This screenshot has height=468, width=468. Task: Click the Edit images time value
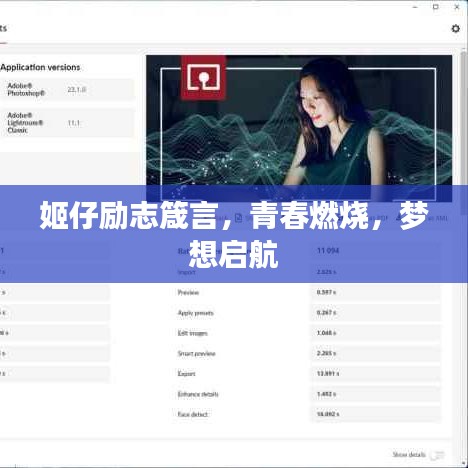click(326, 333)
